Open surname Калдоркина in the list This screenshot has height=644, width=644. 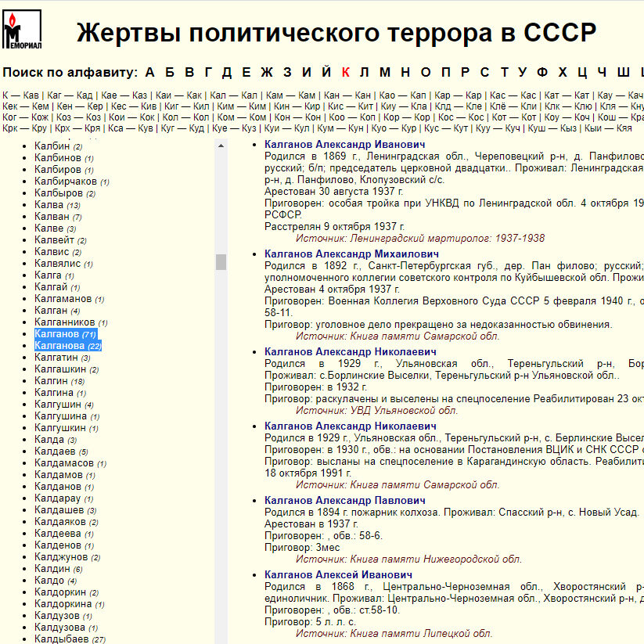click(x=63, y=605)
